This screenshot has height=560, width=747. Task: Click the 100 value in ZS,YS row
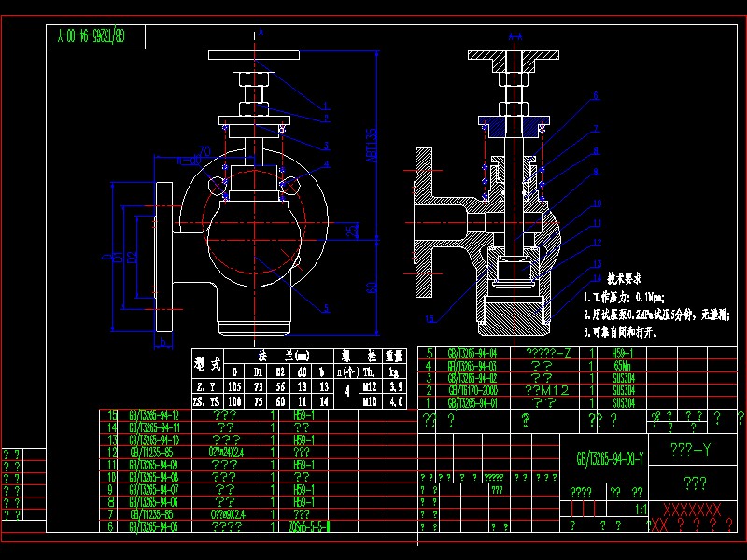(x=235, y=400)
